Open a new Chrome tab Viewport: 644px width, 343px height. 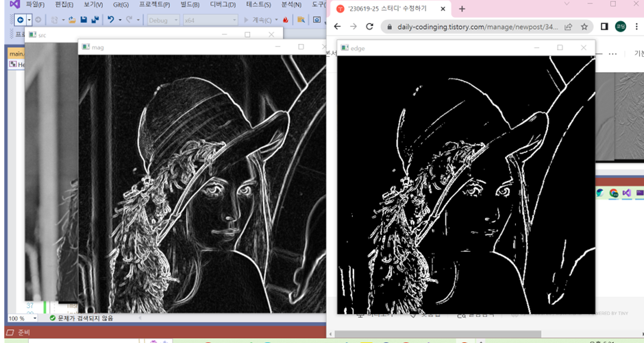pos(462,9)
